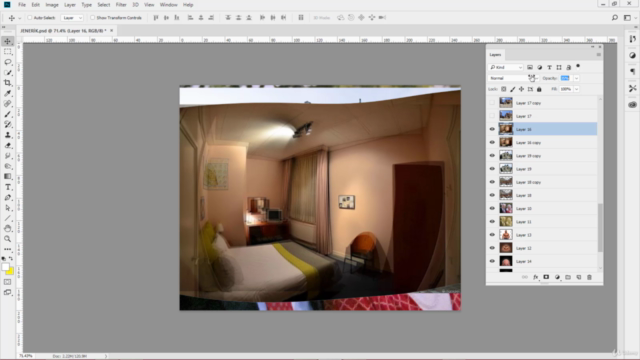
Task: Show Layer 17 visibility
Action: pyautogui.click(x=492, y=116)
